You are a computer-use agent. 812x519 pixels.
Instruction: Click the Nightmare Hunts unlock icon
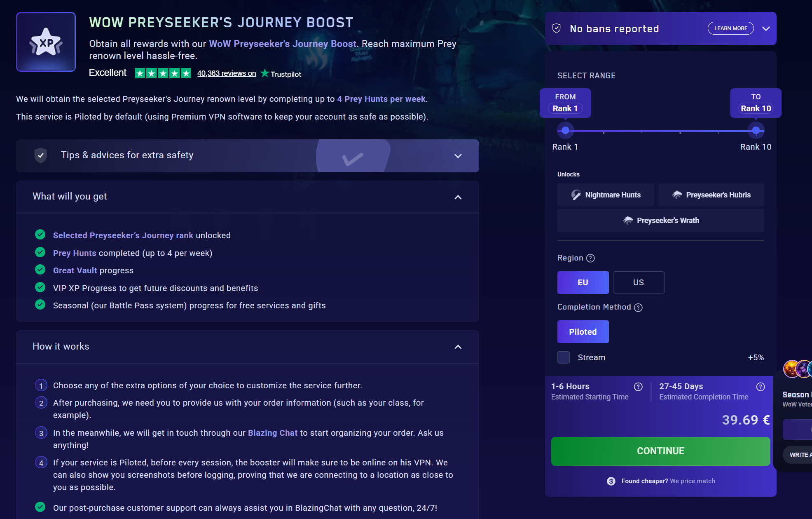point(576,195)
